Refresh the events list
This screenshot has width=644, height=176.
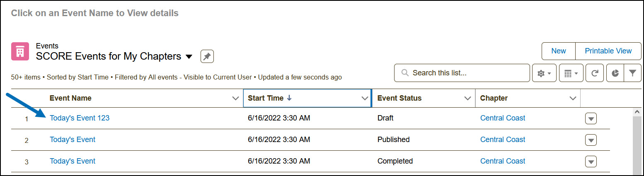(x=595, y=73)
